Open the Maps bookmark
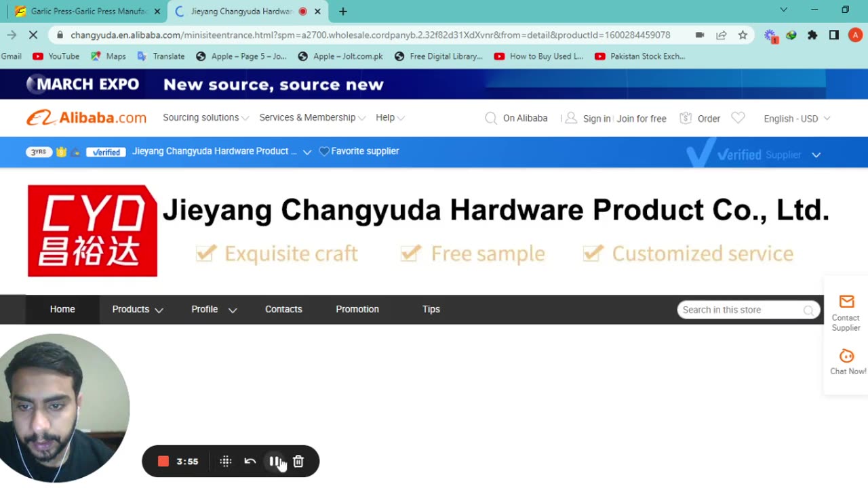 click(108, 56)
